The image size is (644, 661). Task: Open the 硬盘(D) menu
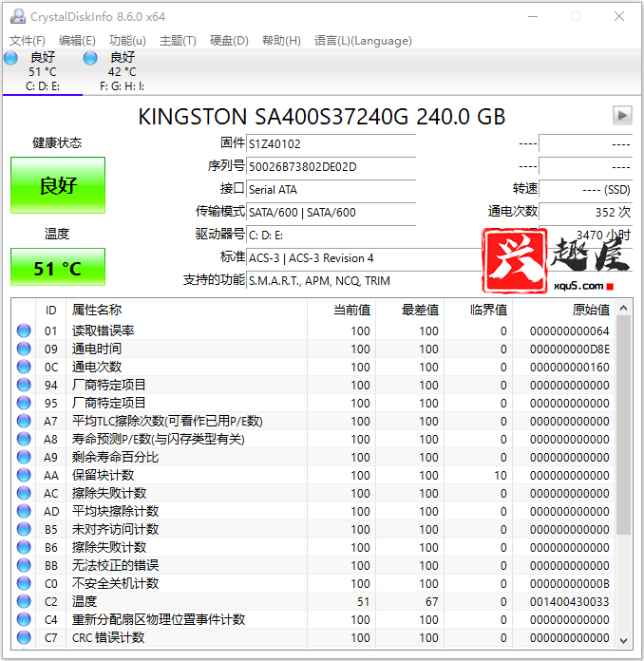(229, 41)
